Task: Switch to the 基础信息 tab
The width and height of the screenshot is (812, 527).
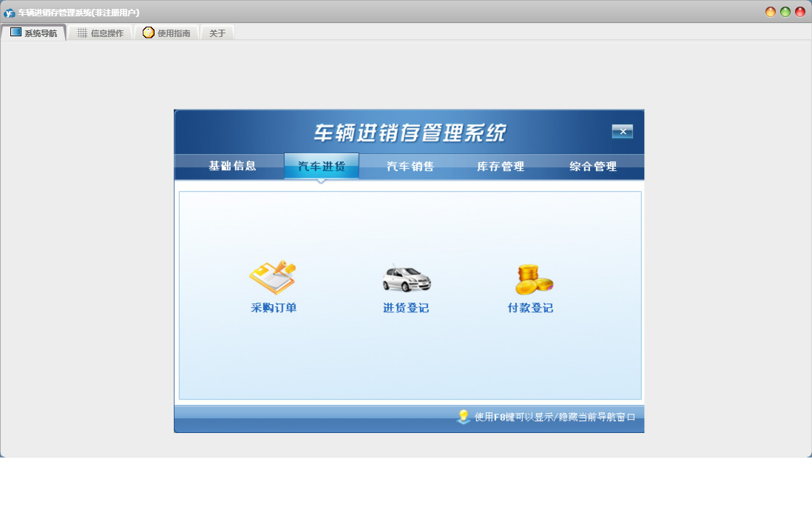Action: 232,166
